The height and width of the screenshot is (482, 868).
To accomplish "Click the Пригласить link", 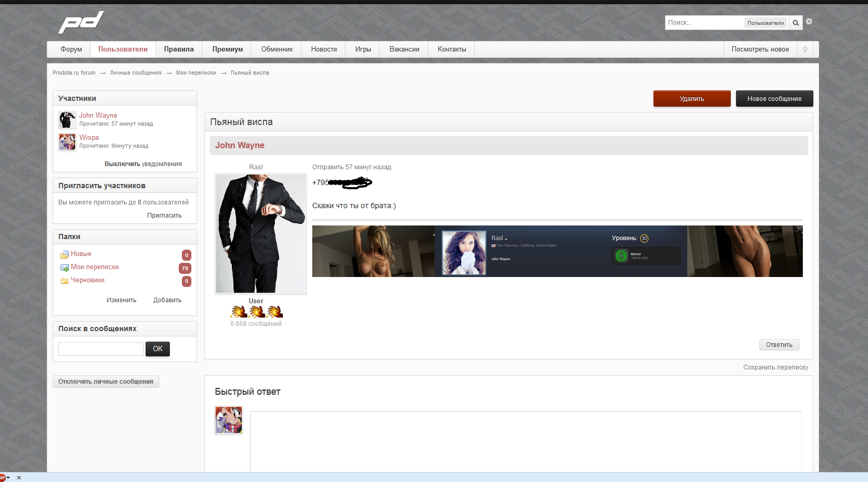I will (x=165, y=216).
